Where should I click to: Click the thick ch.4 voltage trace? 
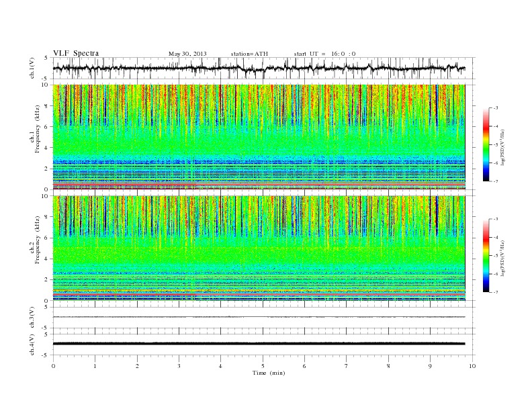(259, 344)
